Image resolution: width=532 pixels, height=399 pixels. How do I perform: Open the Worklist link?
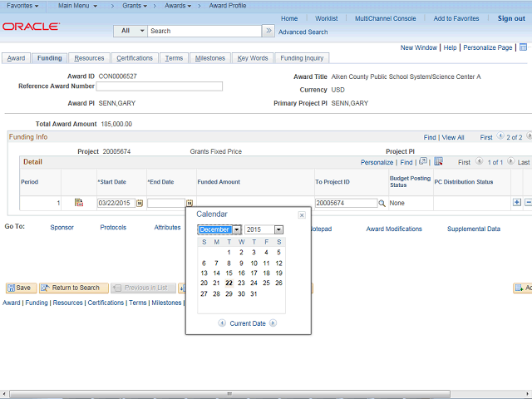coord(327,18)
